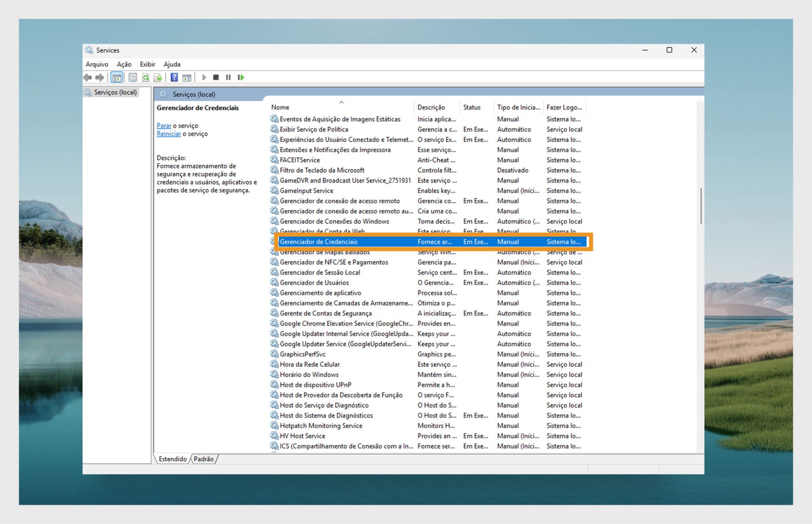This screenshot has height=524, width=812.
Task: Click the Restart Service toolbar icon
Action: pyautogui.click(x=241, y=77)
